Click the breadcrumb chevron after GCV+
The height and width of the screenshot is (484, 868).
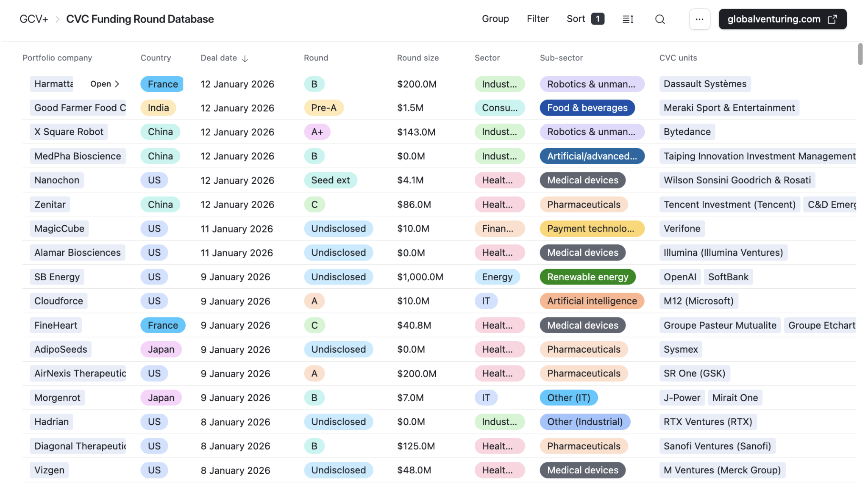coord(57,19)
